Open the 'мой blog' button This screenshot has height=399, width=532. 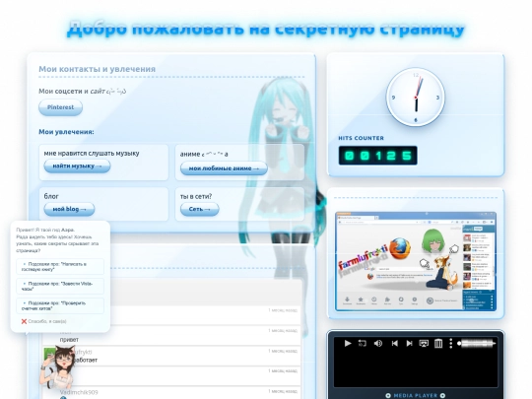coord(69,209)
